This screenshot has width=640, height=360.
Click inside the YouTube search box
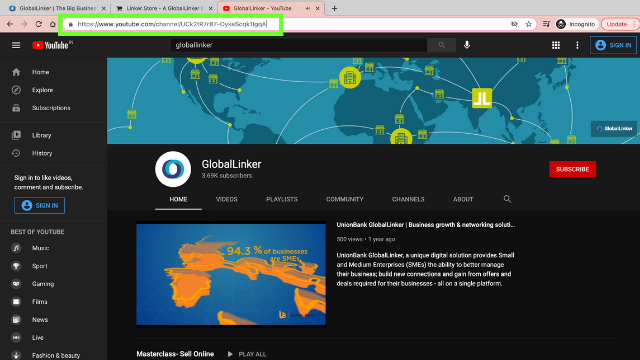point(299,45)
